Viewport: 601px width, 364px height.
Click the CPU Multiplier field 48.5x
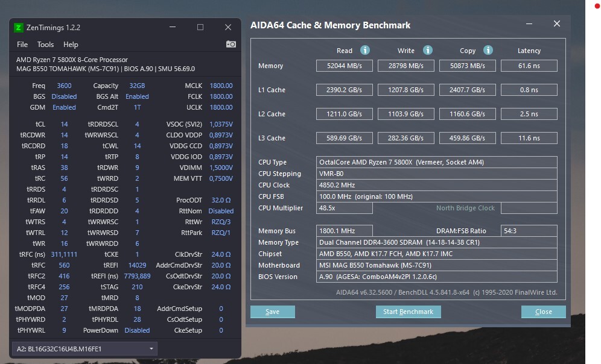(344, 209)
